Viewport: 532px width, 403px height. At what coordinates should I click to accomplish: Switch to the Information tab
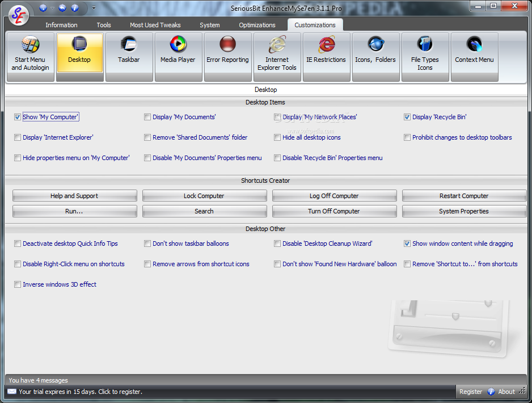tap(61, 25)
